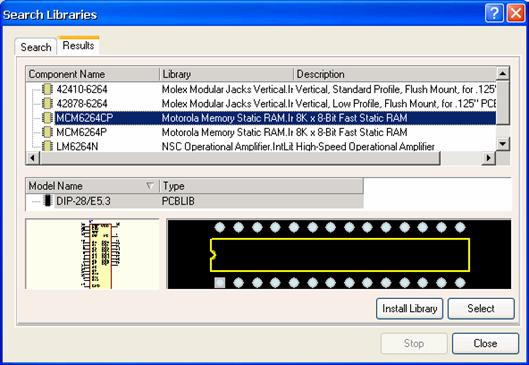Click the results list scroll up arrow
529x365 pixels.
pyautogui.click(x=503, y=73)
